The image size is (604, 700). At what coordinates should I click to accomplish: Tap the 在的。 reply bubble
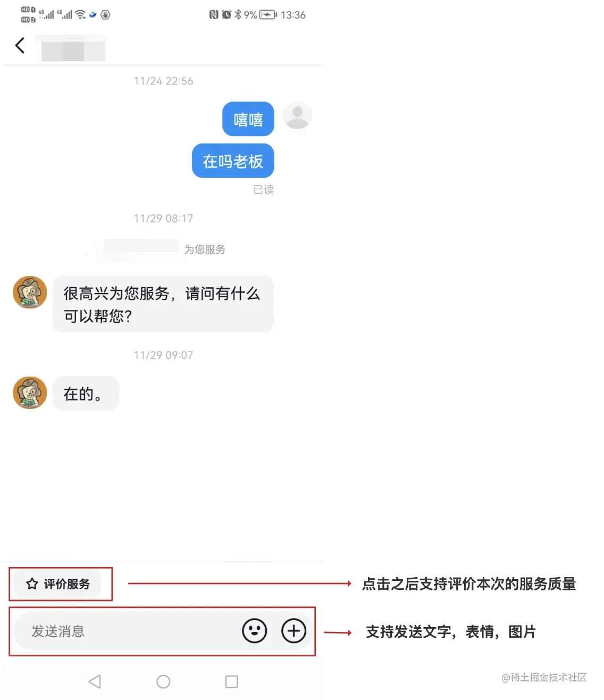(x=86, y=394)
